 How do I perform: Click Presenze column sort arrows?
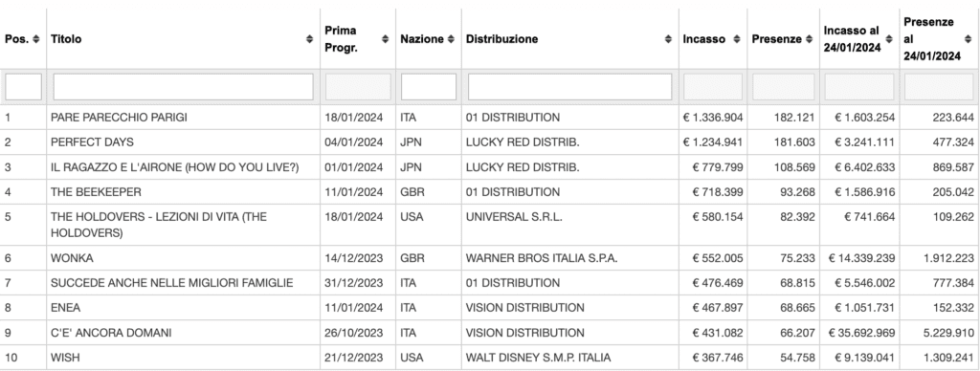[x=810, y=38]
